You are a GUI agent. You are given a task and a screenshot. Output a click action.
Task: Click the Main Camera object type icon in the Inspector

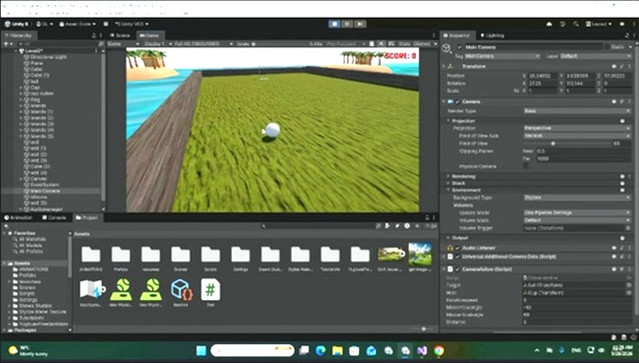coord(447,48)
